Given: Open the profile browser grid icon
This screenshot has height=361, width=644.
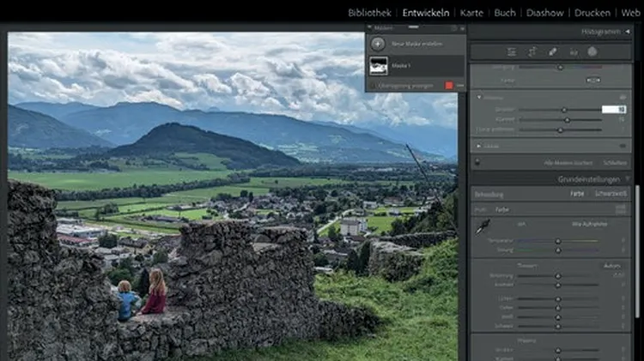Looking at the screenshot, I should pyautogui.click(x=623, y=209).
